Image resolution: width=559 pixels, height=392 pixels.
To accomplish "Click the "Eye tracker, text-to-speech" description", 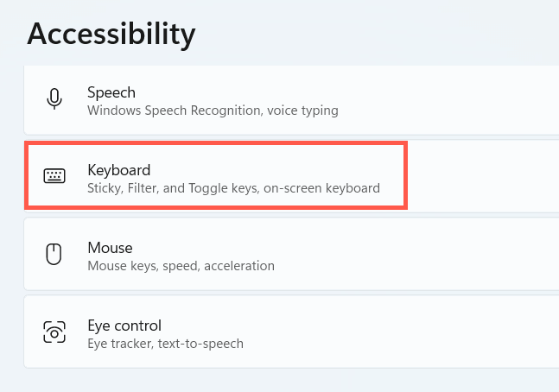I will (165, 344).
